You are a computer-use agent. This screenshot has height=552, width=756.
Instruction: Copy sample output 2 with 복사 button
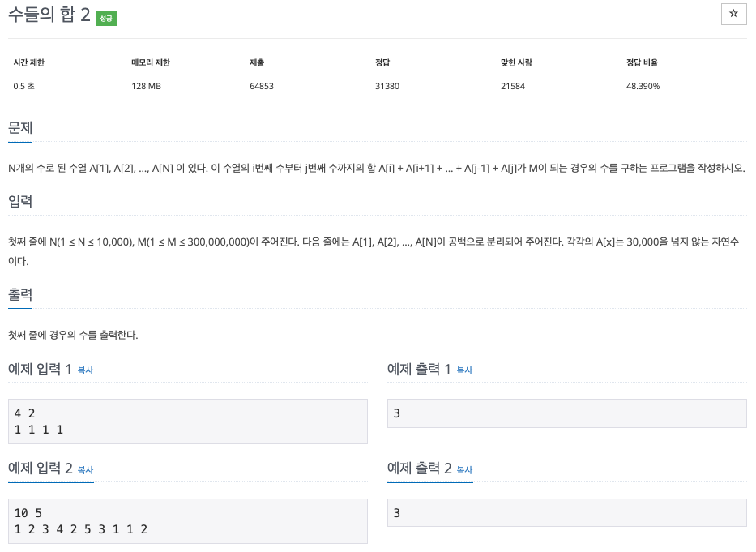pyautogui.click(x=463, y=470)
